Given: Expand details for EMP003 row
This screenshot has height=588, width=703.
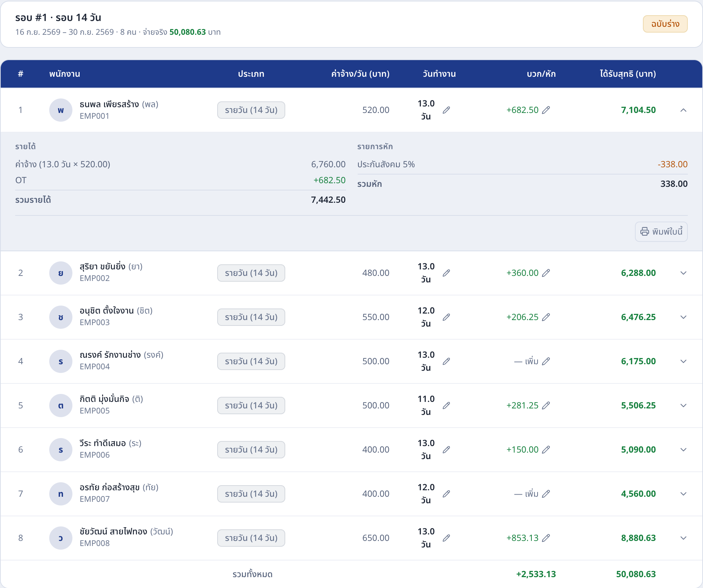Looking at the screenshot, I should (683, 317).
